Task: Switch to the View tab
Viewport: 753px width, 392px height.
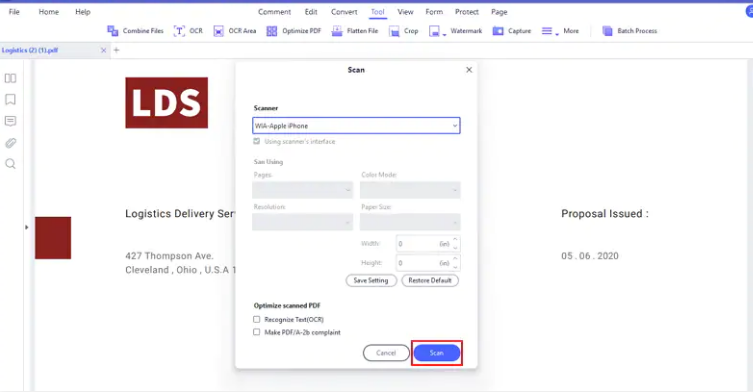Action: point(405,12)
